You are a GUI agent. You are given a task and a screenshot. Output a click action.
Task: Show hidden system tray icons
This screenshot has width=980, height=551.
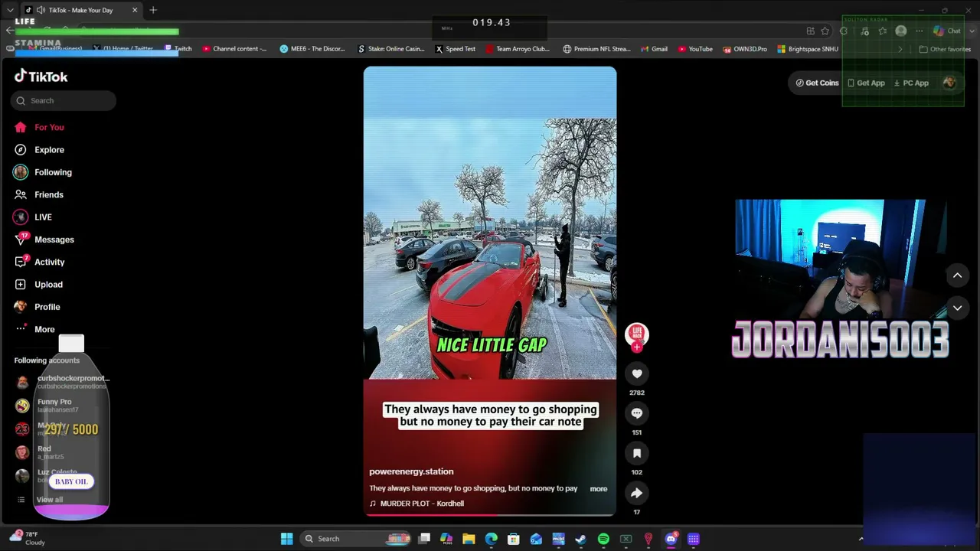[x=861, y=539]
